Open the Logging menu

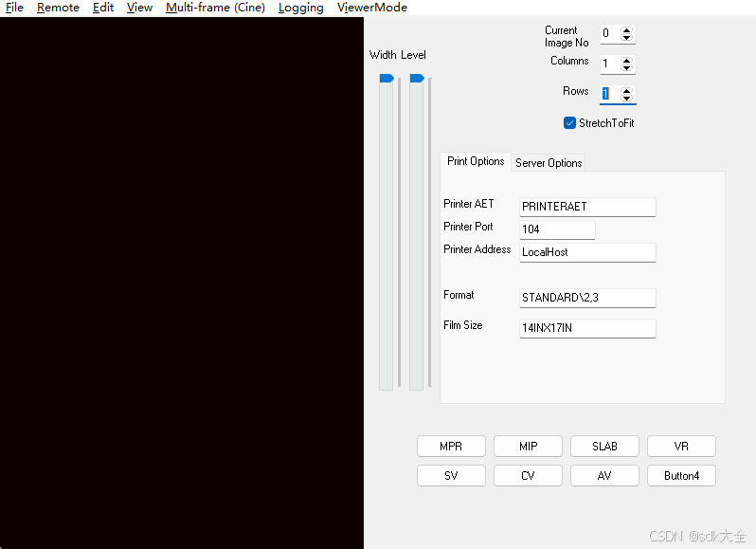pos(301,8)
